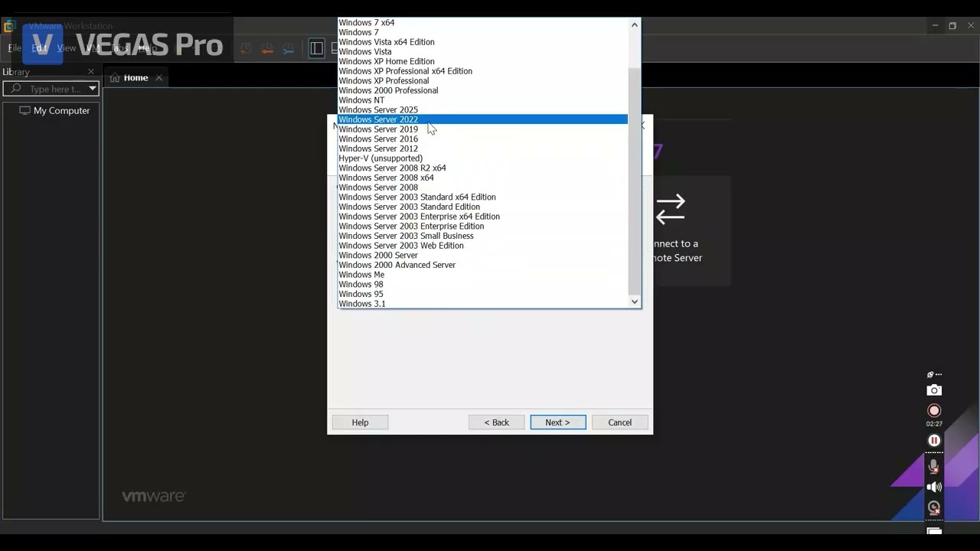
Task: Click the Back button in wizard
Action: click(496, 422)
